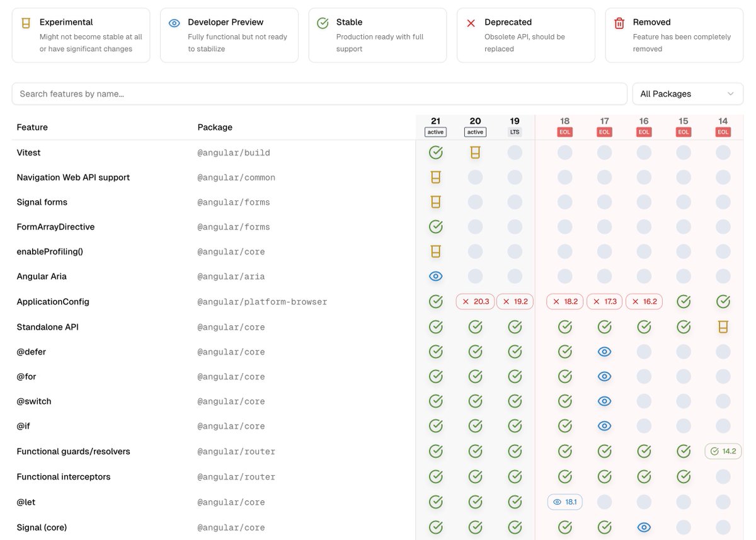756x540 pixels.
Task: Click the eye icon for @defer in version 17
Action: point(604,351)
